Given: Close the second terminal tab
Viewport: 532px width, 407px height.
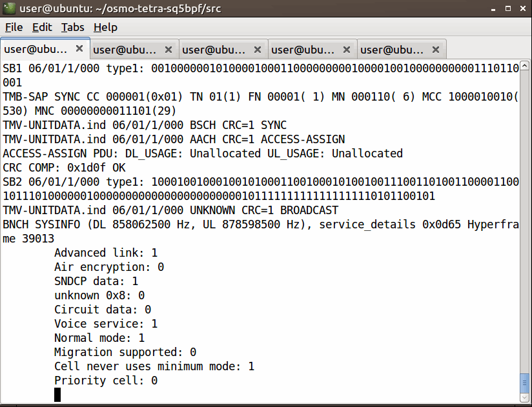Looking at the screenshot, I should [x=169, y=50].
